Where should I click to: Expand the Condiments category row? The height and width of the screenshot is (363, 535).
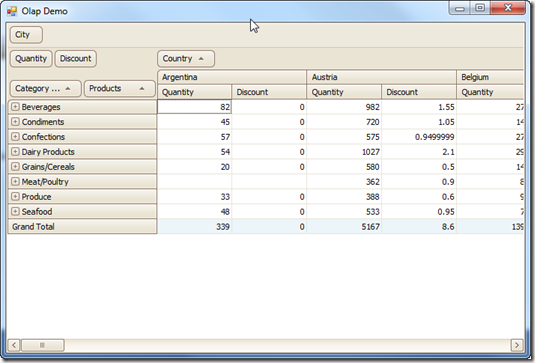(15, 122)
